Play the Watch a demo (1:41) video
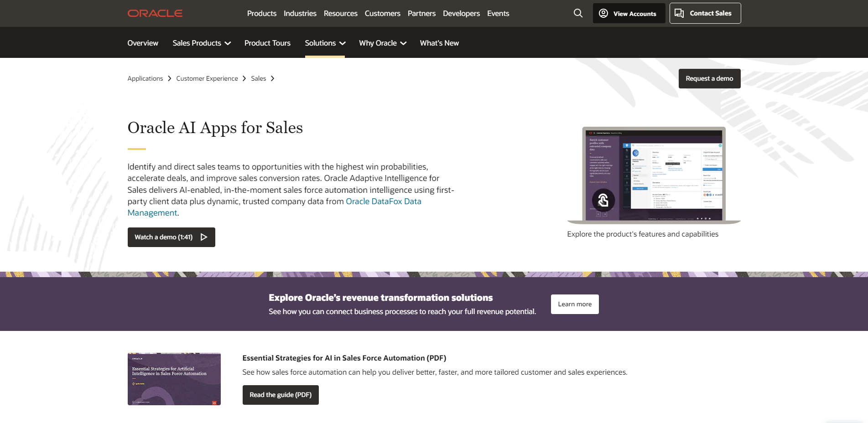 point(171,237)
